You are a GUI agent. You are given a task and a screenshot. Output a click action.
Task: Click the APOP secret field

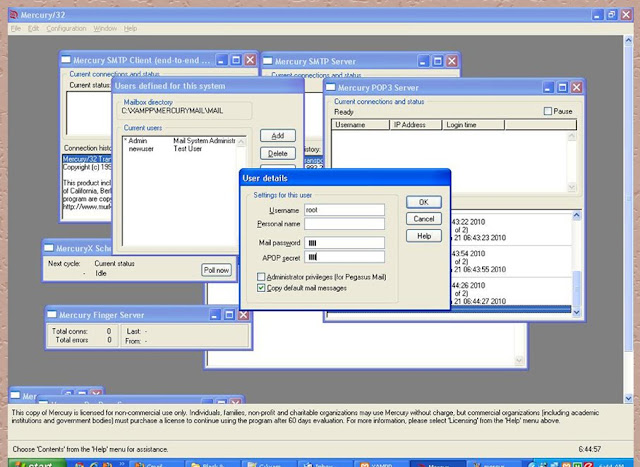tap(344, 257)
